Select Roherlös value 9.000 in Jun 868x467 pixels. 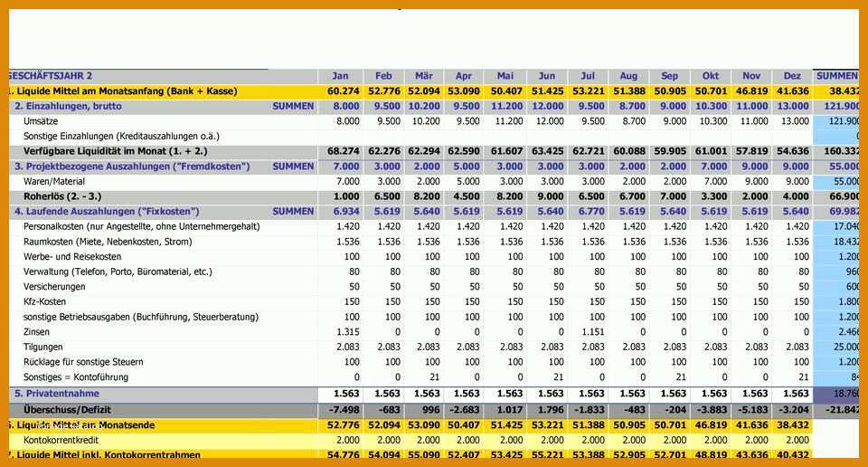tap(551, 196)
